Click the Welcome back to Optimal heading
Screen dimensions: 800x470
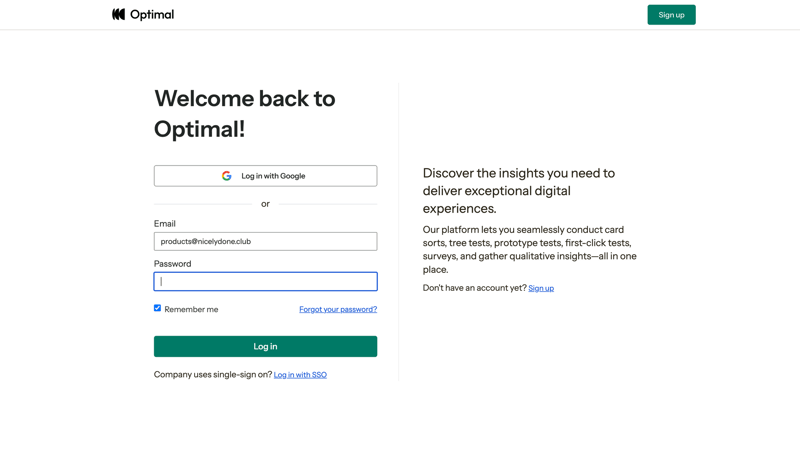click(x=245, y=113)
